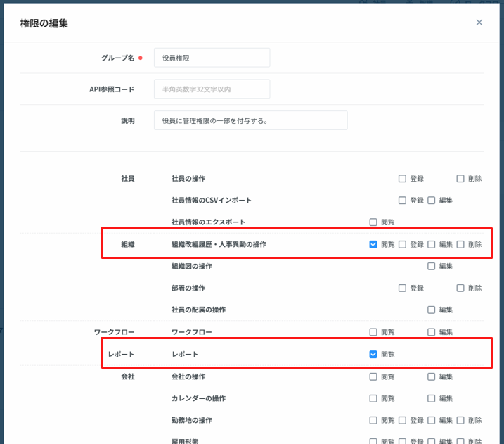Click the グループ名 input field
504x444 pixels.
pyautogui.click(x=212, y=58)
